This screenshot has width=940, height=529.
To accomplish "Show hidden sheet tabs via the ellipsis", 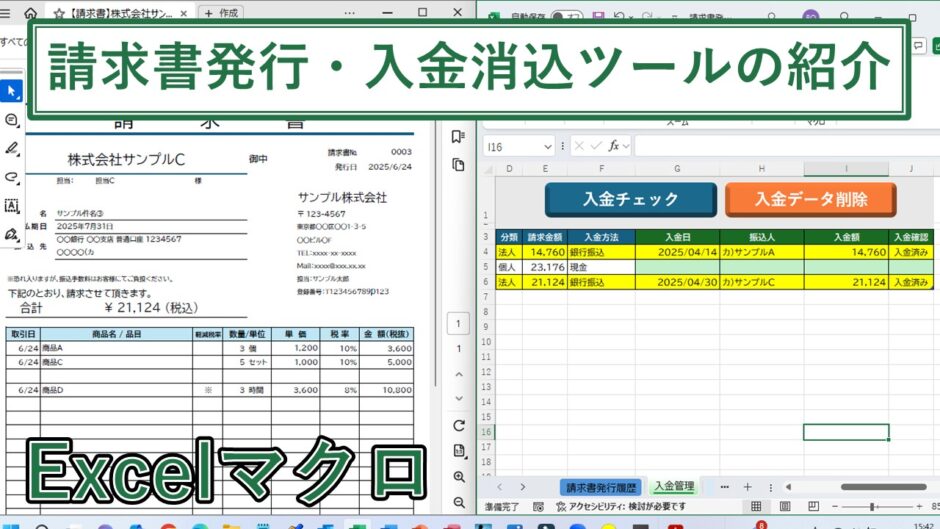I will (724, 487).
